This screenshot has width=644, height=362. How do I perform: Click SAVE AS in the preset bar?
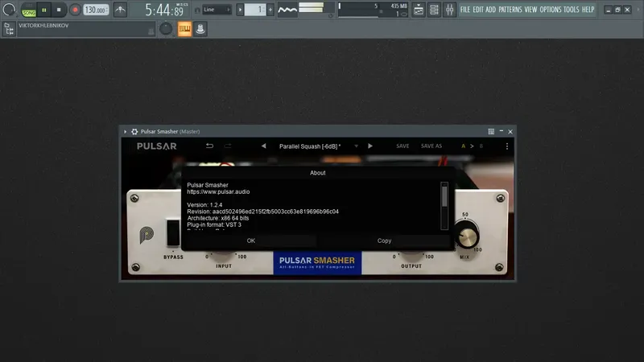[431, 146]
